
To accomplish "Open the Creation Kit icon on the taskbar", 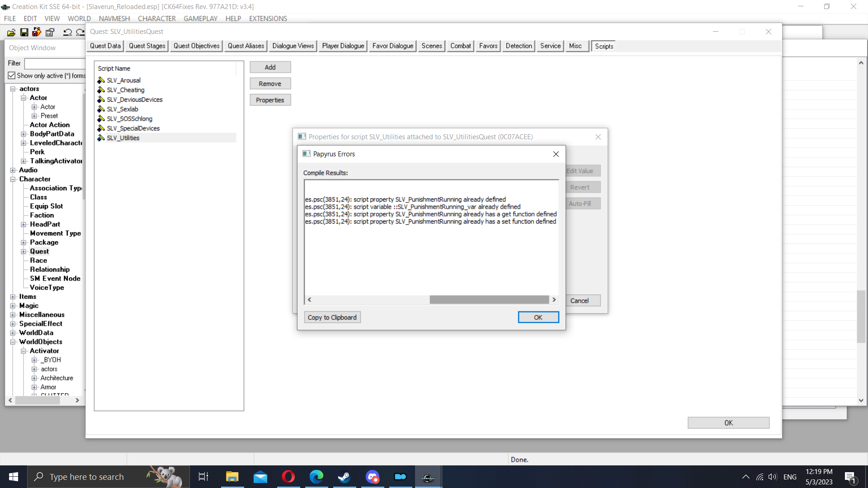I will tap(428, 477).
